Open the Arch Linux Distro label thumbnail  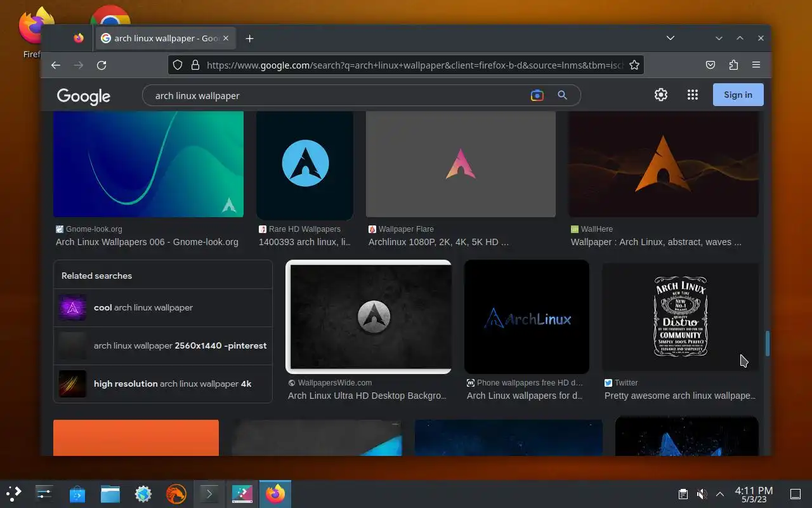point(680,317)
